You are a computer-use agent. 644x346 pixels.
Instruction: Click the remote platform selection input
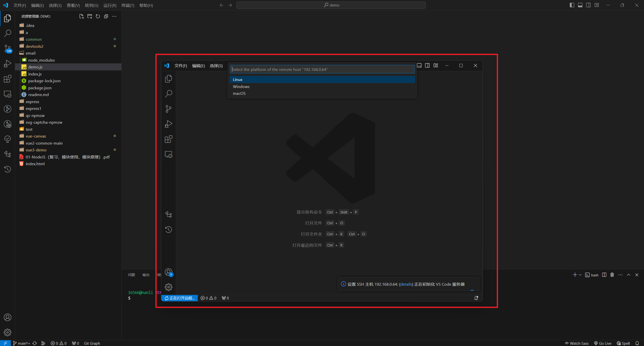(x=322, y=69)
